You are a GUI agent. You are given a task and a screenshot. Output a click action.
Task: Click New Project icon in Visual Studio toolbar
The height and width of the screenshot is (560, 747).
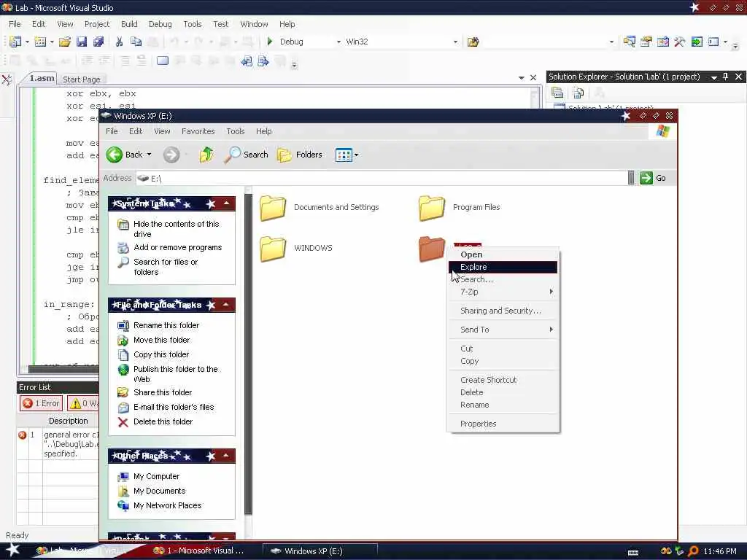(15, 42)
